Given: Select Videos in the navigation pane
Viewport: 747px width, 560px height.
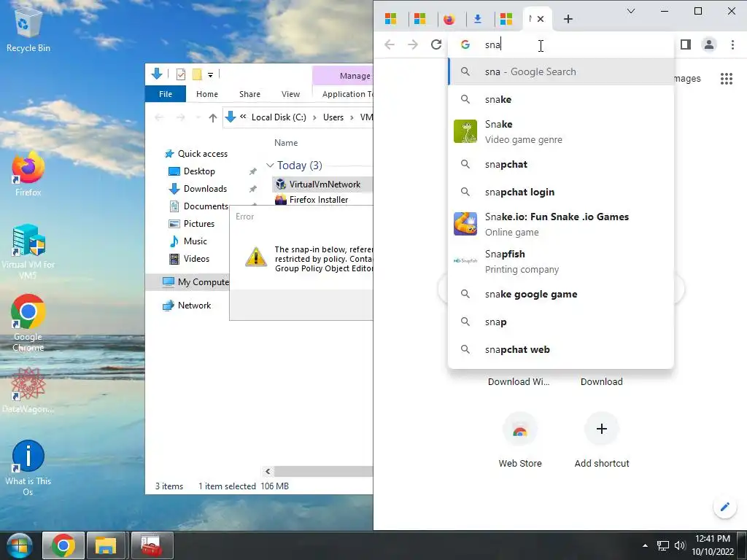Looking at the screenshot, I should coord(190,259).
